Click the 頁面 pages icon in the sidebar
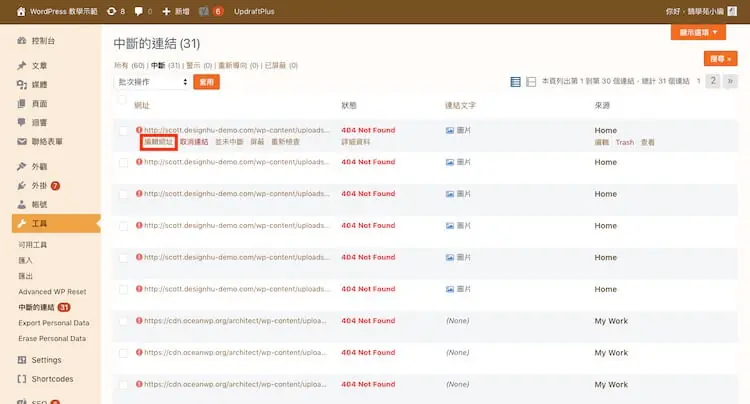This screenshot has width=750, height=404. coord(22,103)
